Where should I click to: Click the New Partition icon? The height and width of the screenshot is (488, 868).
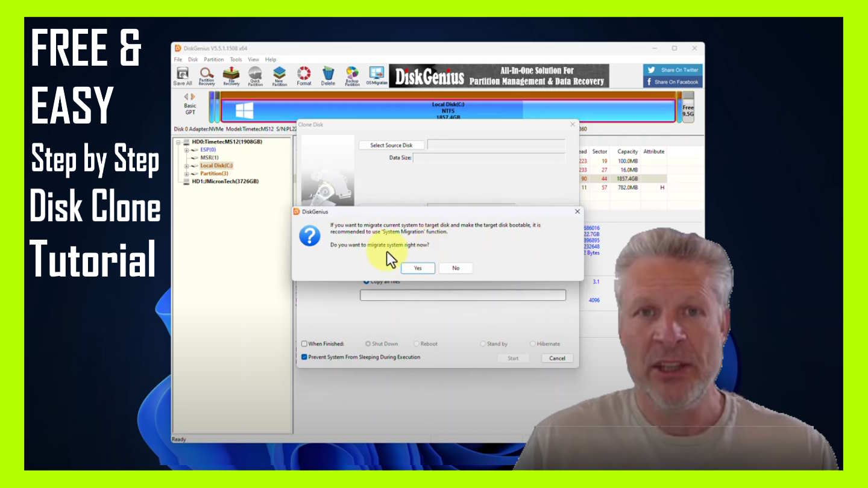[280, 76]
